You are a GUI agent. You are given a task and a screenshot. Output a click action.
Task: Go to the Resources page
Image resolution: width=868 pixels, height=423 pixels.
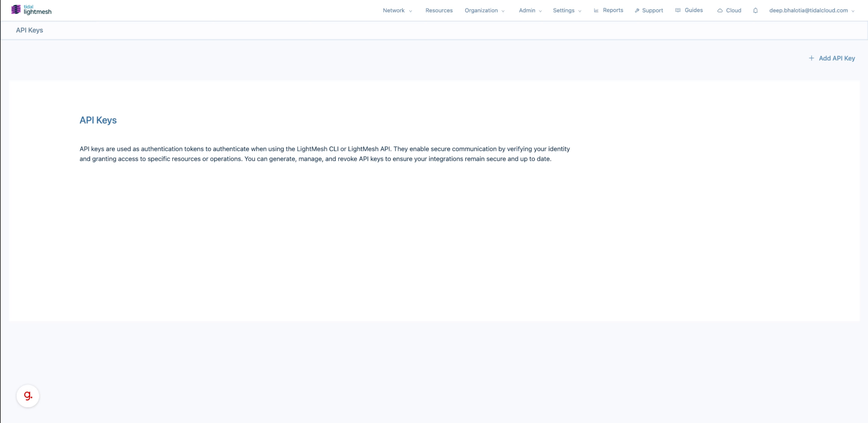pos(439,10)
